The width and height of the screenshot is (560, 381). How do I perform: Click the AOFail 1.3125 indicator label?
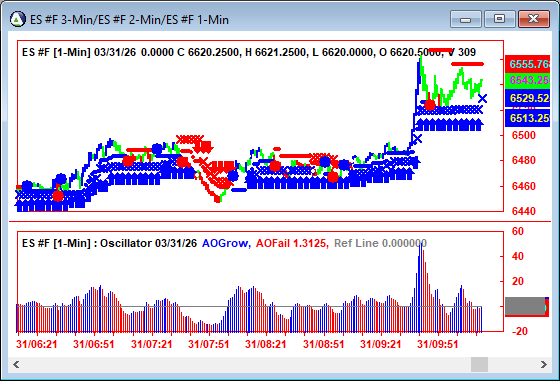292,243
